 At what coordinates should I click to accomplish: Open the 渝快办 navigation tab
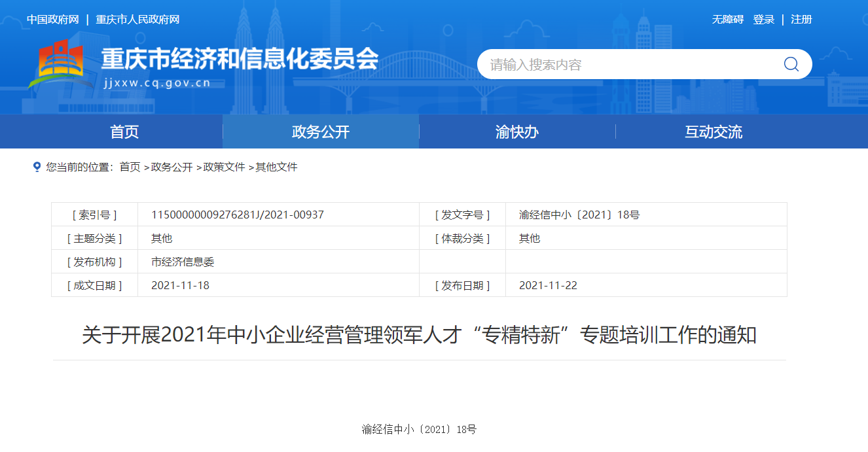(x=517, y=132)
